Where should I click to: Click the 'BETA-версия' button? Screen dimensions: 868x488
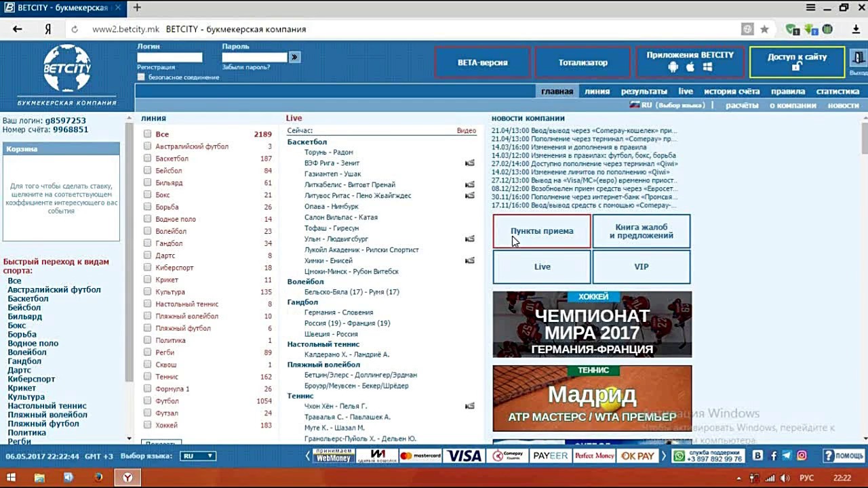click(483, 62)
